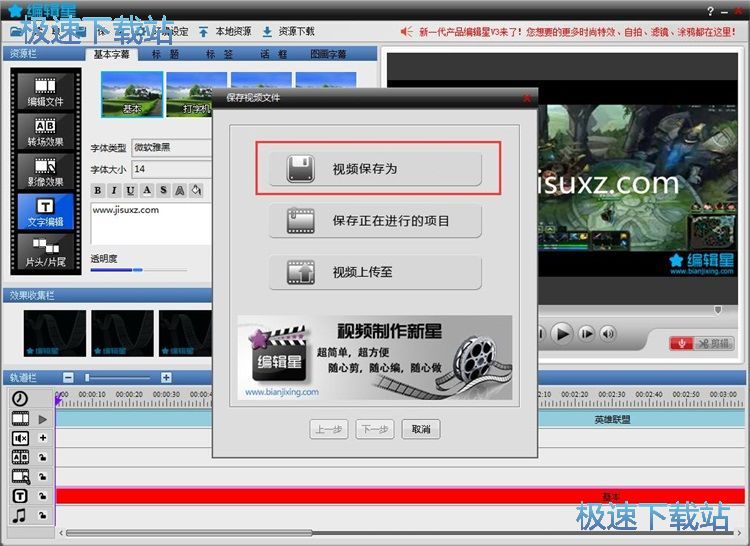Screen dimensions: 750x546
Task: Adjust the 透明度 transparency slider
Action: [x=138, y=270]
